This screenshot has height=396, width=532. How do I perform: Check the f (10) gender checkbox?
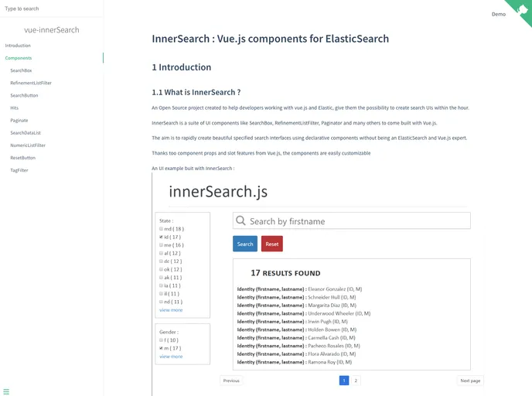161,340
